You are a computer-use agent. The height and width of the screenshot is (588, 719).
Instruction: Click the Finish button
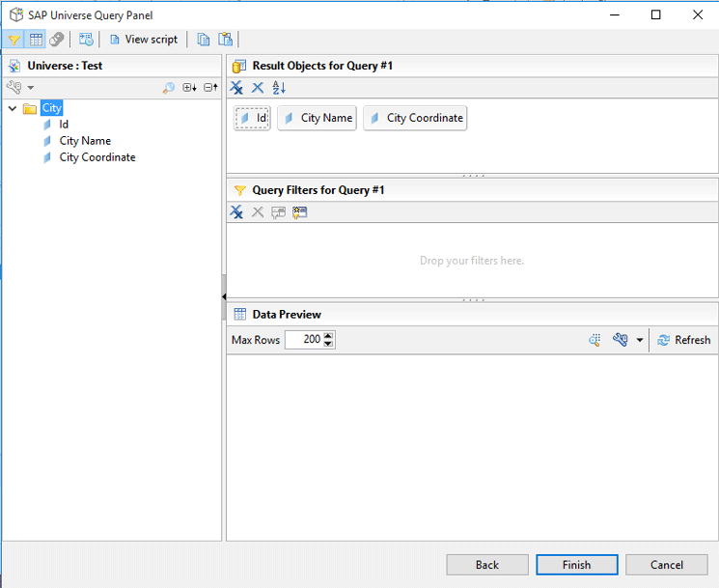tap(577, 565)
